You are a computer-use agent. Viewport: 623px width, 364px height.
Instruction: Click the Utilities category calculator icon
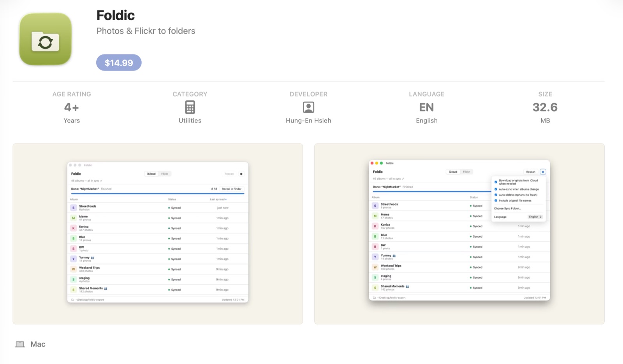tap(190, 107)
